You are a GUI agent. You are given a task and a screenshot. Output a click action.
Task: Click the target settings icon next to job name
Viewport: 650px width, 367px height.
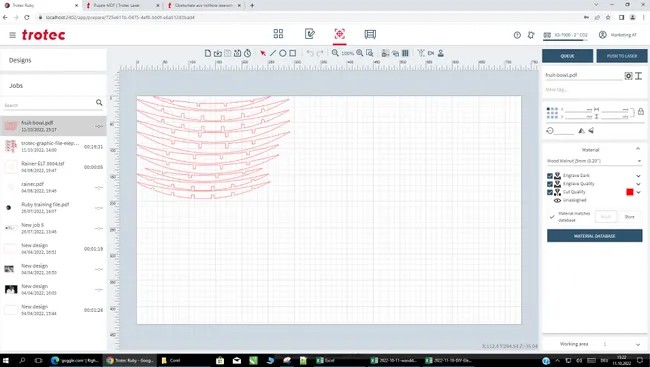pos(628,75)
